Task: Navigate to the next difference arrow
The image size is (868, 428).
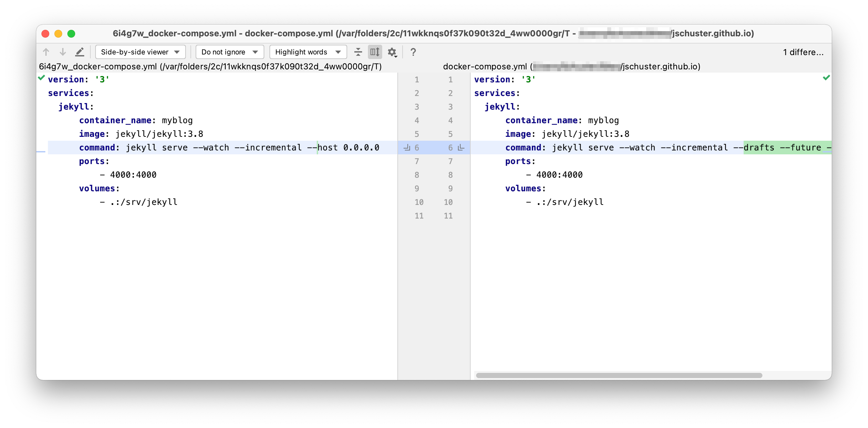Action: coord(62,52)
